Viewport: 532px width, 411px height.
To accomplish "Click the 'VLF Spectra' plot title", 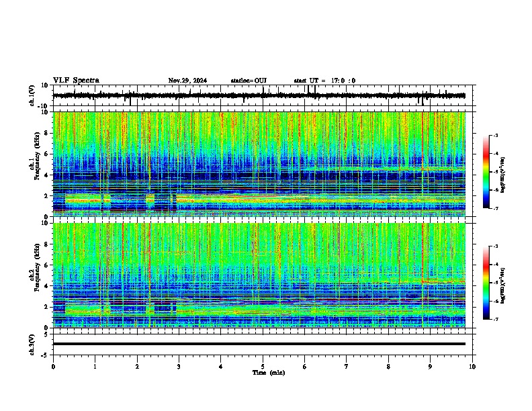I will (76, 81).
